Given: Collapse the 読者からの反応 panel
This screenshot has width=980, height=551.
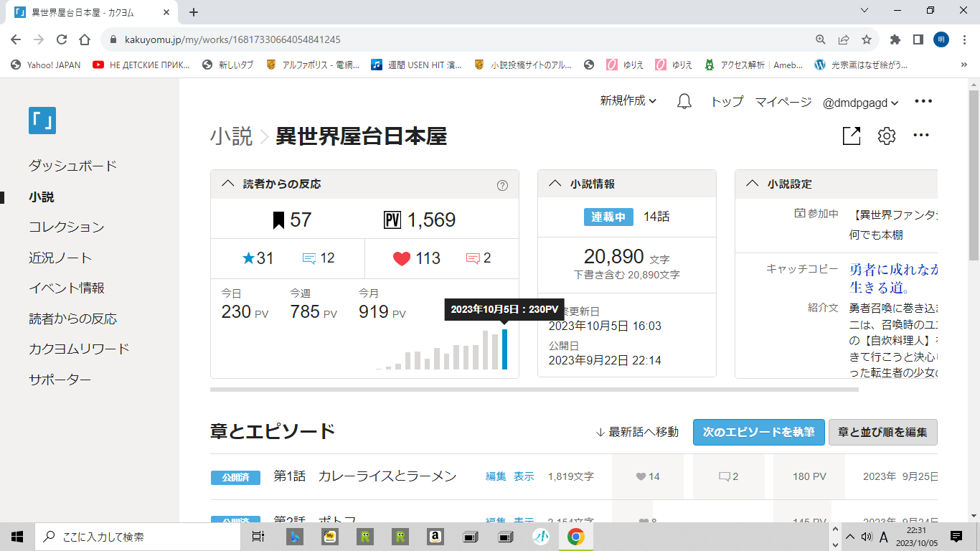Looking at the screenshot, I should tap(228, 184).
